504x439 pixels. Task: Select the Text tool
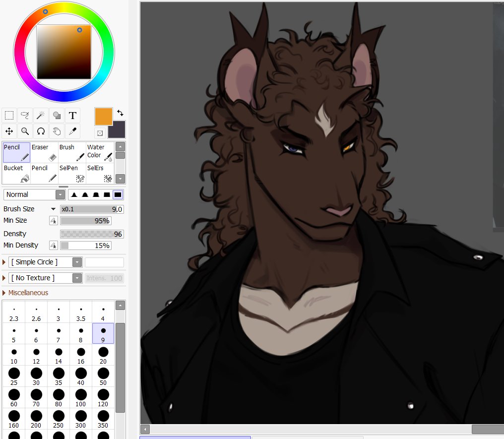tap(72, 115)
